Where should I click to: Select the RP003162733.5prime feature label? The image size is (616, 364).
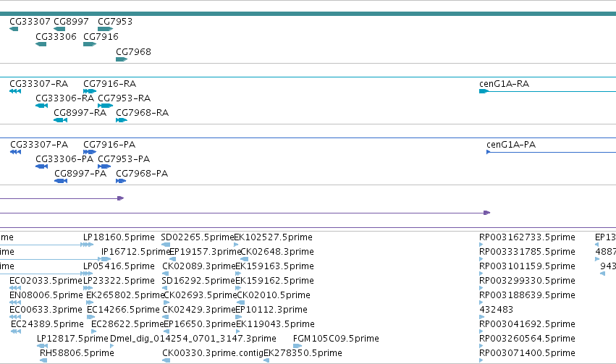coord(527,237)
